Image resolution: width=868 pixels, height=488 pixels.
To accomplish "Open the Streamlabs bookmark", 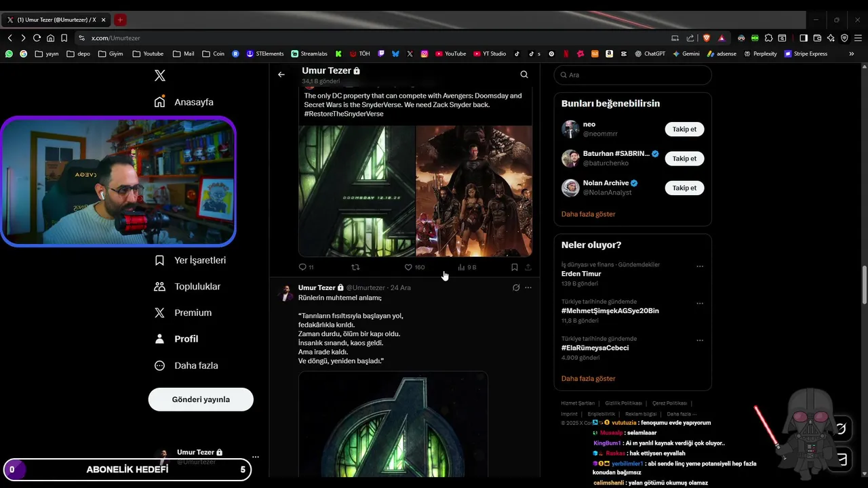I will click(x=309, y=54).
